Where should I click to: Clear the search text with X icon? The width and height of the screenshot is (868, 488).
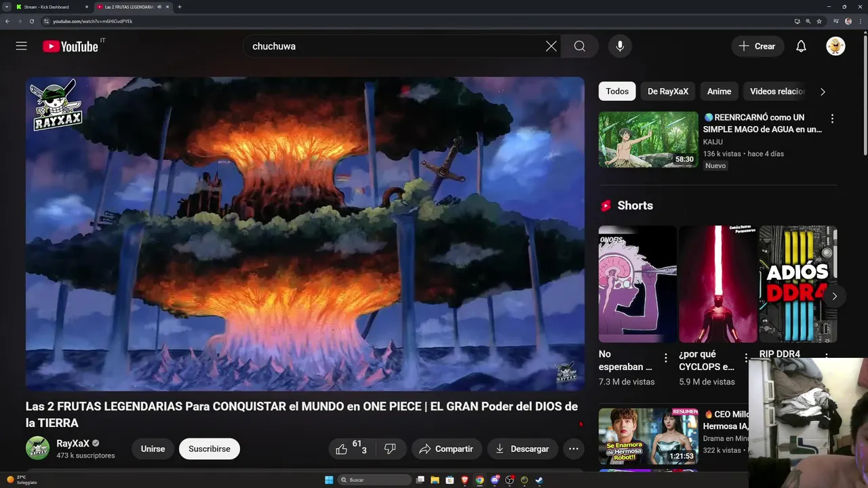551,46
